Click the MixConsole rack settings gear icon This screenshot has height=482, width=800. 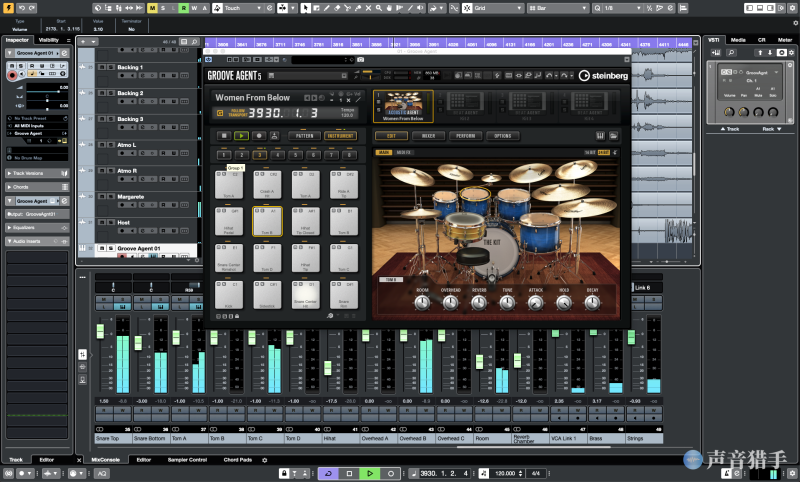coord(265,460)
